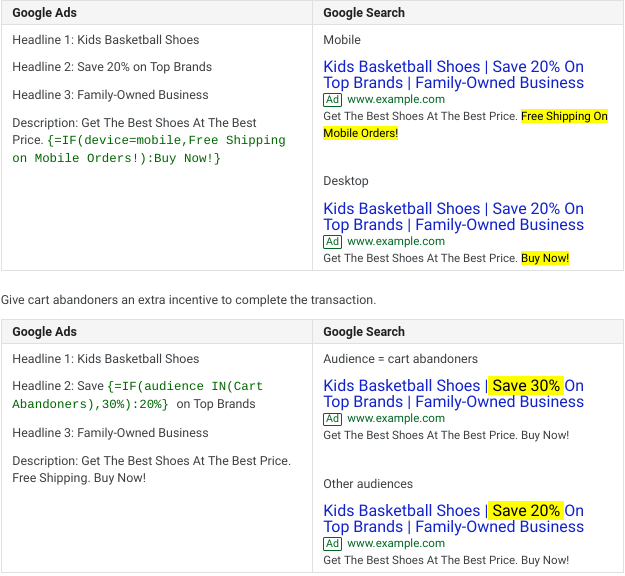Click the highlighted "Save 30%" headline text

(x=525, y=386)
